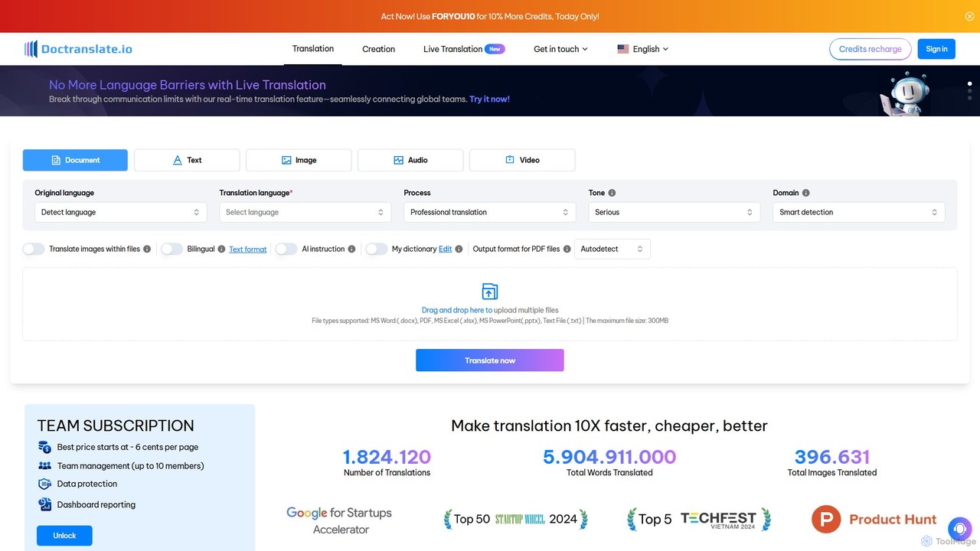Screen dimensions: 980x551
Task: Click the Credits recharge button
Action: (x=871, y=49)
